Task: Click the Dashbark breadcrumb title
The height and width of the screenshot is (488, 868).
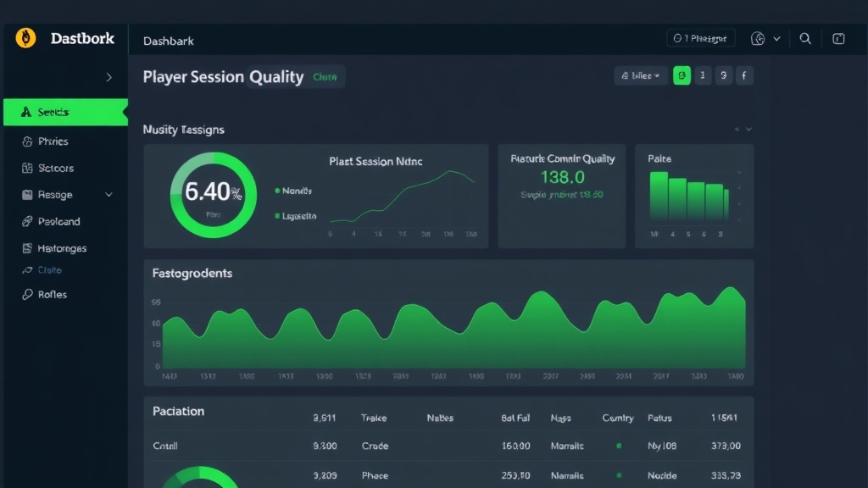Action: [169, 41]
